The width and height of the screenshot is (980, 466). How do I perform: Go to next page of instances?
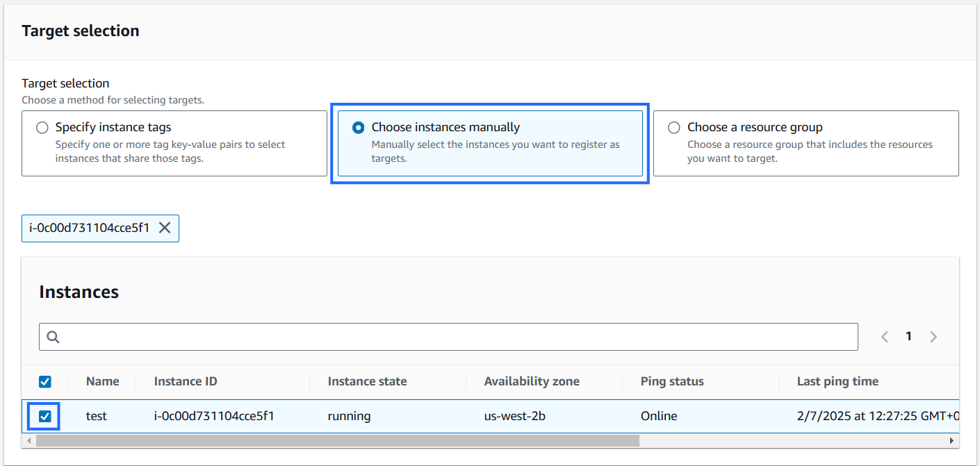pos(933,337)
